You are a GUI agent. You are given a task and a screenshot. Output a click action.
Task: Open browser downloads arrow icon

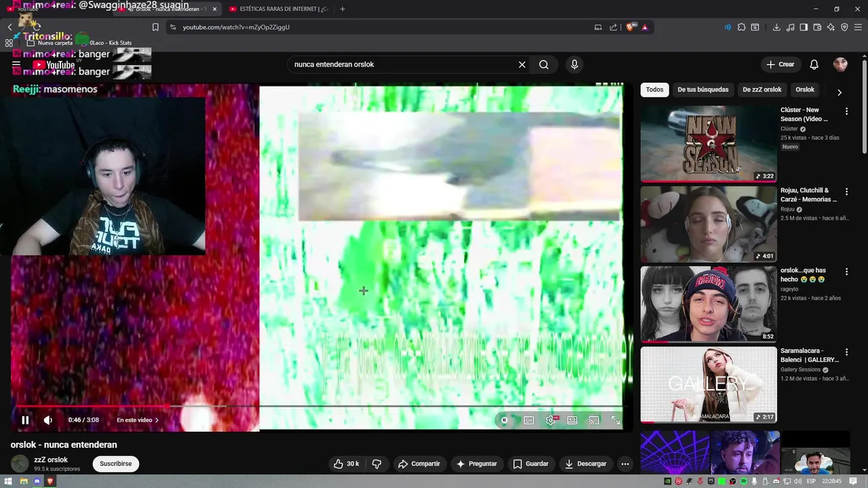coord(776,27)
